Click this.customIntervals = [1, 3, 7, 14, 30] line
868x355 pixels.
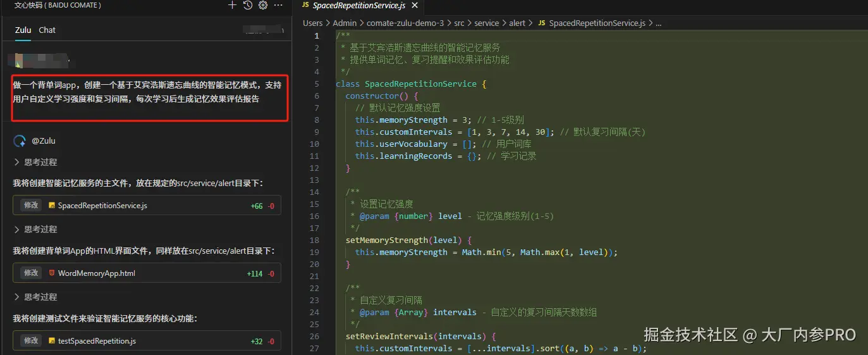coord(500,132)
